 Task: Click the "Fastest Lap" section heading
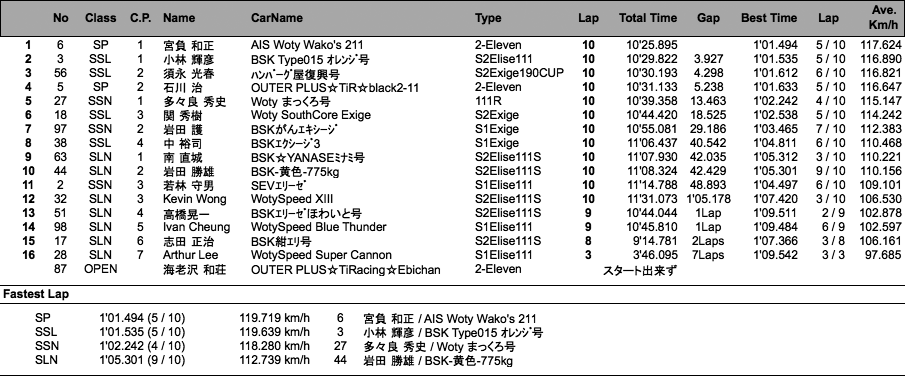(36, 295)
